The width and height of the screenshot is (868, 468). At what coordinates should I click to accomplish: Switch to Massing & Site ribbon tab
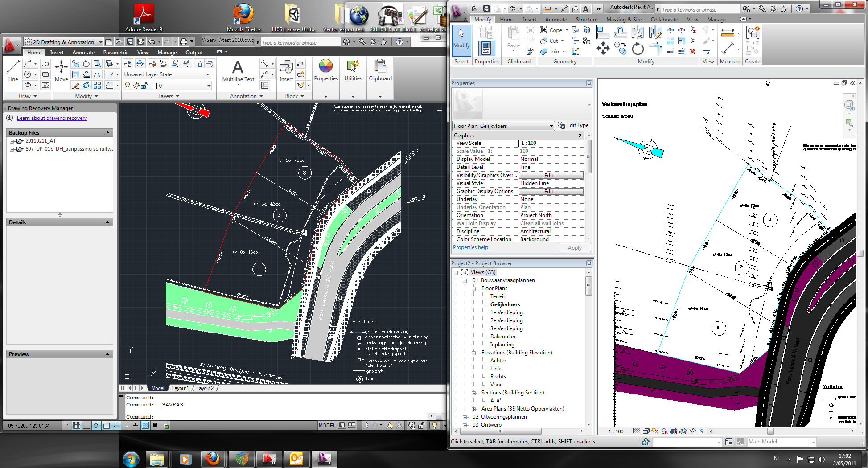[x=624, y=20]
